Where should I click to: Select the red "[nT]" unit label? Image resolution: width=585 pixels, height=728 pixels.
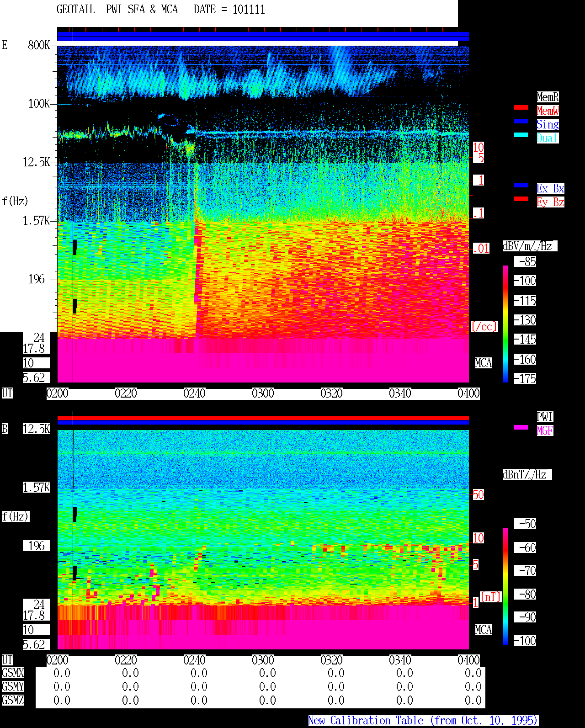491,597
